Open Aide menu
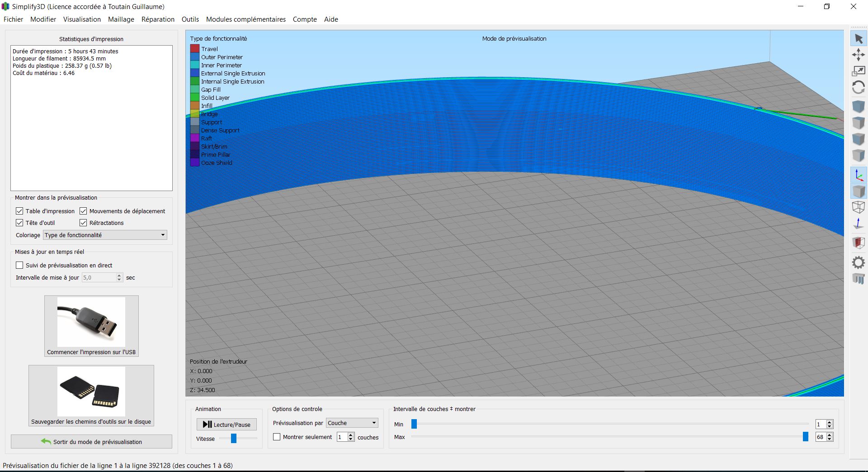This screenshot has width=868, height=472. click(331, 19)
